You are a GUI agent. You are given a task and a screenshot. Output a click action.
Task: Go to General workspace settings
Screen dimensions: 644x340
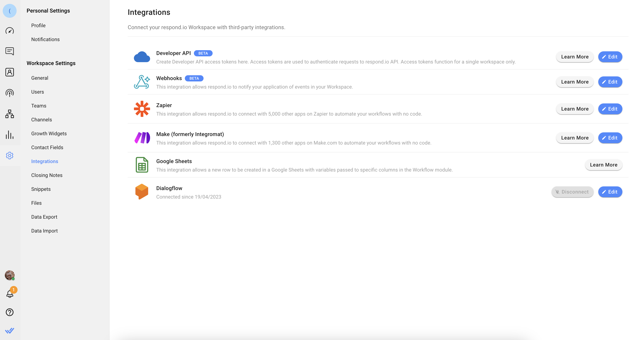40,78
